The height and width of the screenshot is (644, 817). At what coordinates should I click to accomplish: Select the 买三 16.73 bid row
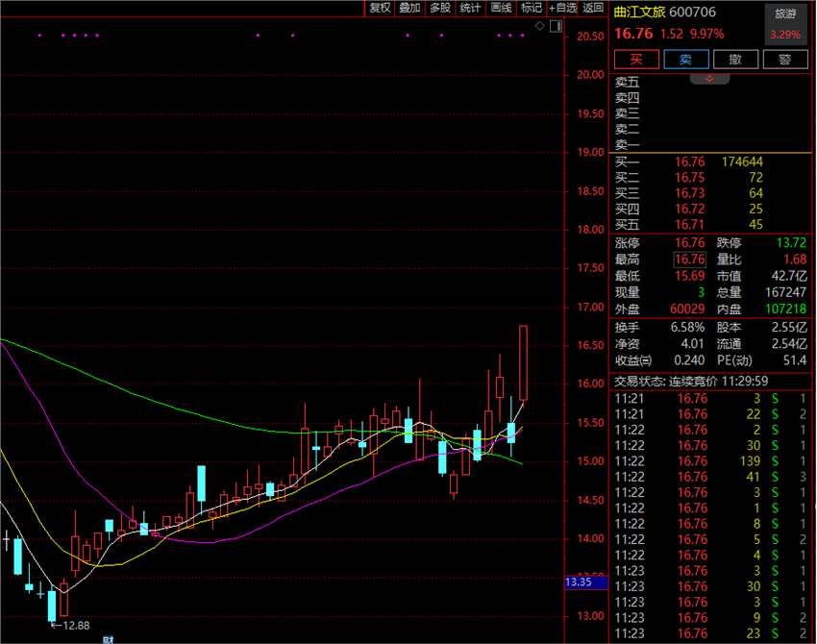point(709,193)
